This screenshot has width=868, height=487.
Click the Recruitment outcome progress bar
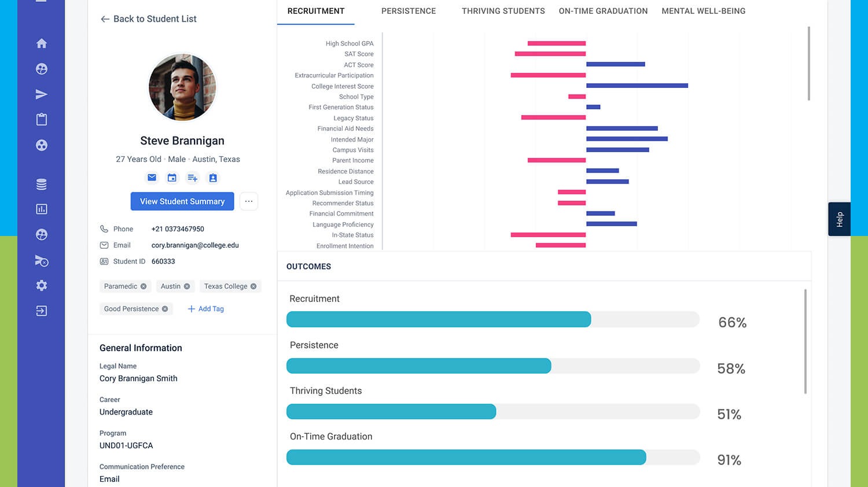[492, 319]
